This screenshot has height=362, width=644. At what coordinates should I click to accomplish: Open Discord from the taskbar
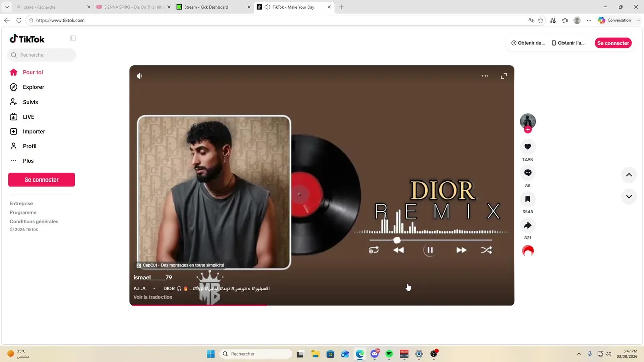tap(374, 354)
